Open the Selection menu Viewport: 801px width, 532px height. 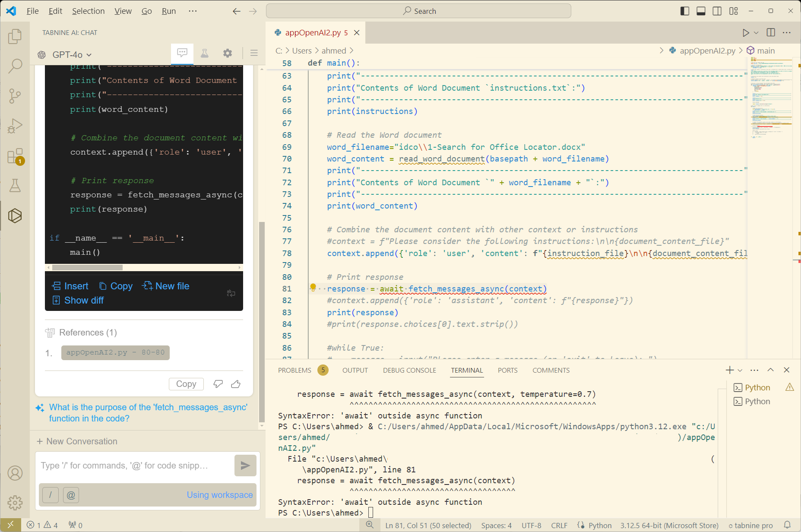pos(88,11)
